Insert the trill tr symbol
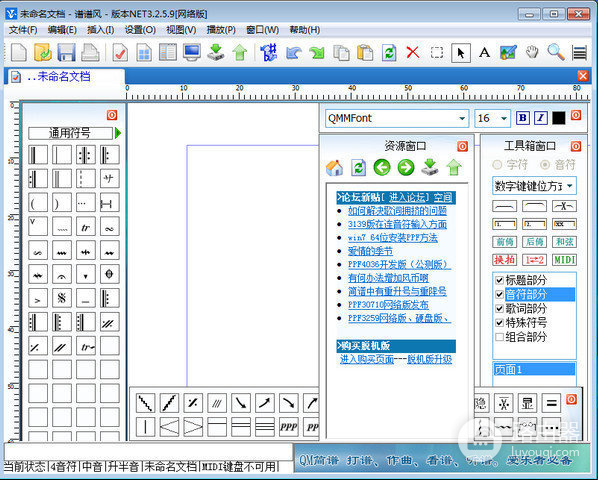598x480 pixels. (85, 226)
